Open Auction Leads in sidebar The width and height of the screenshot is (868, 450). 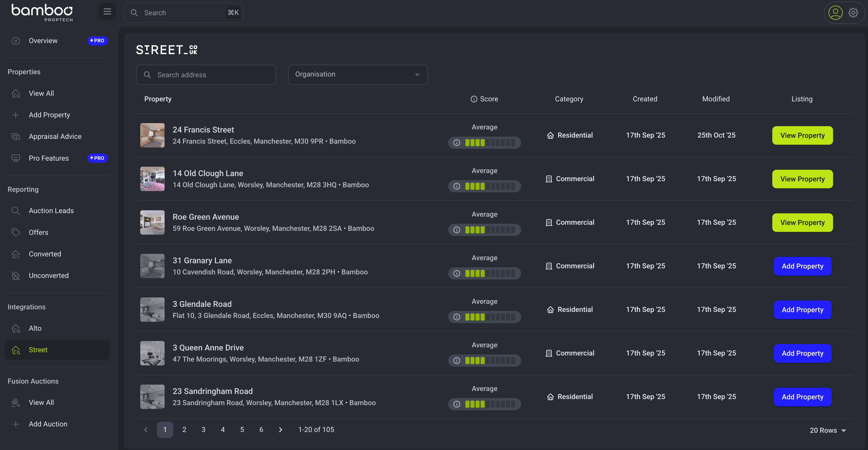pyautogui.click(x=51, y=211)
